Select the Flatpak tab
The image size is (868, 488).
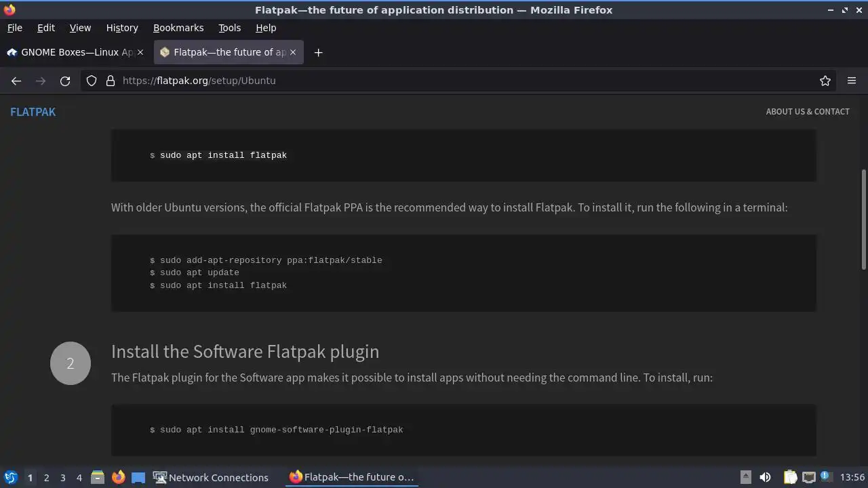[x=229, y=52]
